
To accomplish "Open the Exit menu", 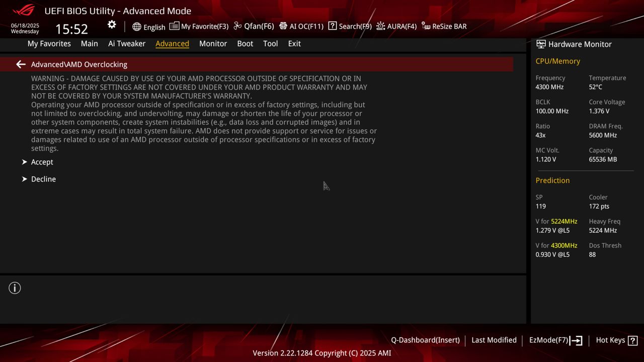I will pos(294,44).
